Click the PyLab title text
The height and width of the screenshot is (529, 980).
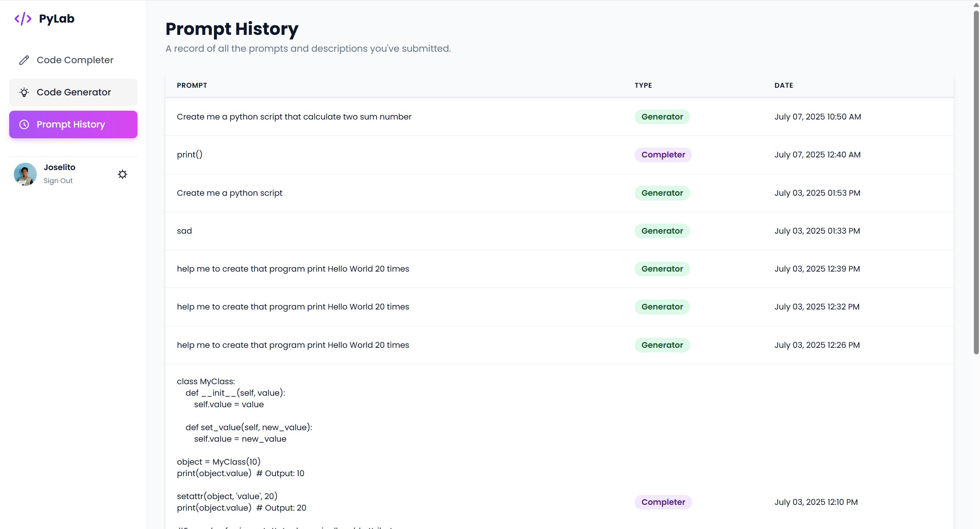tap(57, 18)
